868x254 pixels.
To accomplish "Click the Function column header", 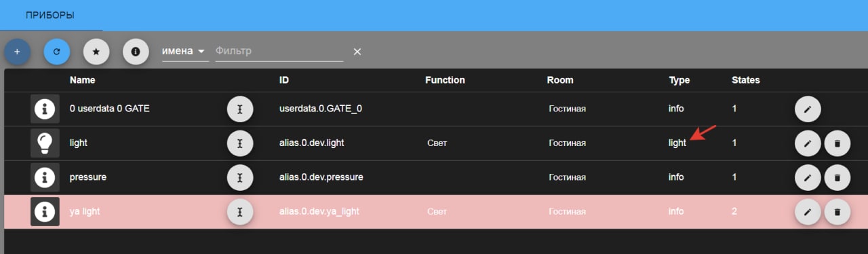I will coord(445,80).
